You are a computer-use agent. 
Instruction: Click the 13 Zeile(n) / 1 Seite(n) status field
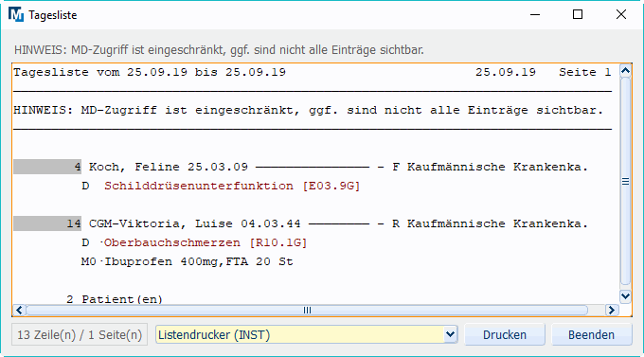click(x=80, y=335)
